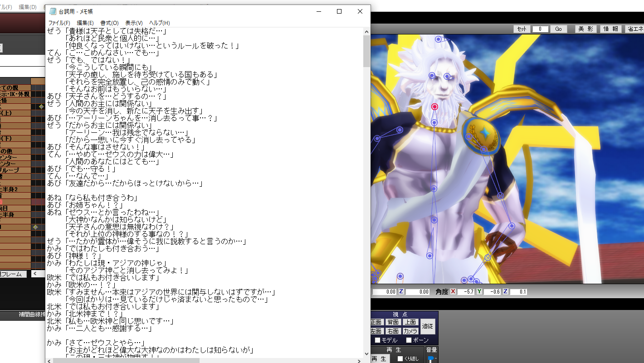Minimize the Notepad window

coord(318,11)
